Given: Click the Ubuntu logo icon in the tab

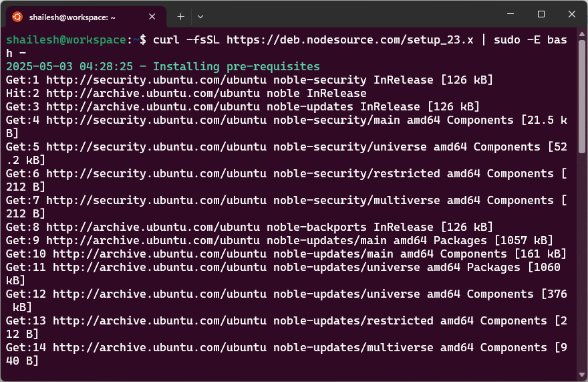Looking at the screenshot, I should point(17,17).
